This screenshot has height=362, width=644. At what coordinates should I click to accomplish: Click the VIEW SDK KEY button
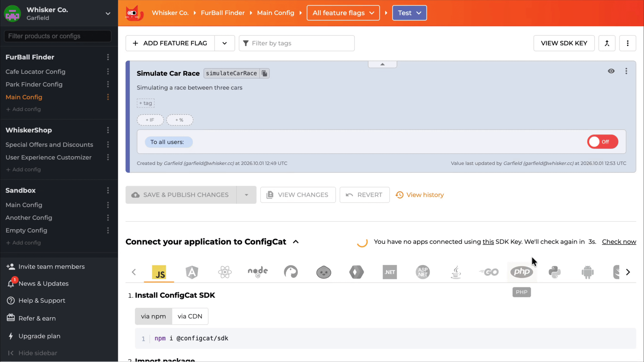[564, 43]
